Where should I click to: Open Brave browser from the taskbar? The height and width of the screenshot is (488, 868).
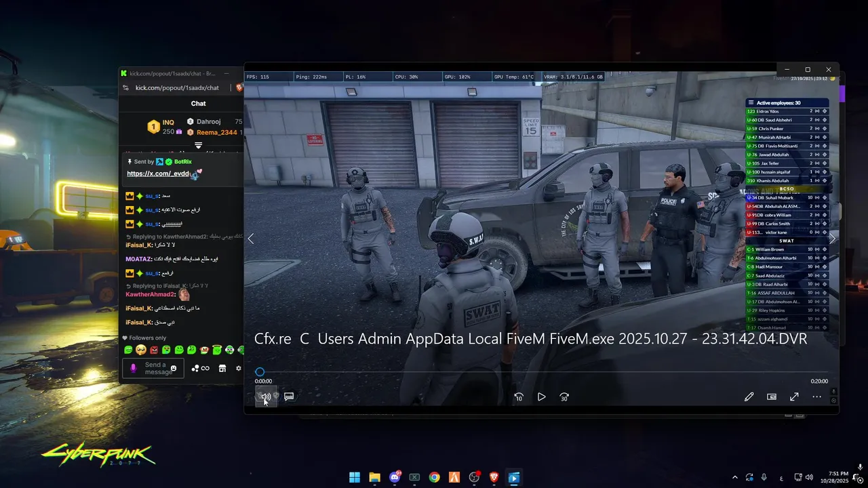494,477
